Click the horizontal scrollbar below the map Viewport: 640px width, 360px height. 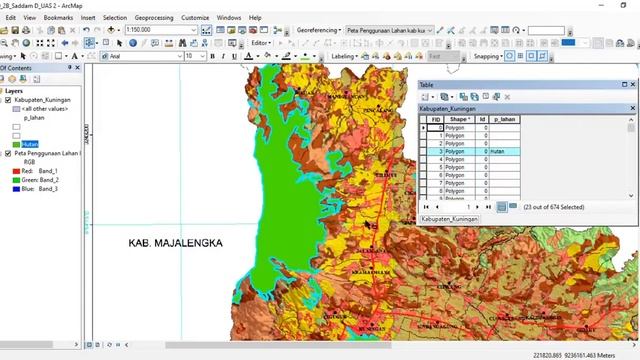pyautogui.click(x=278, y=345)
